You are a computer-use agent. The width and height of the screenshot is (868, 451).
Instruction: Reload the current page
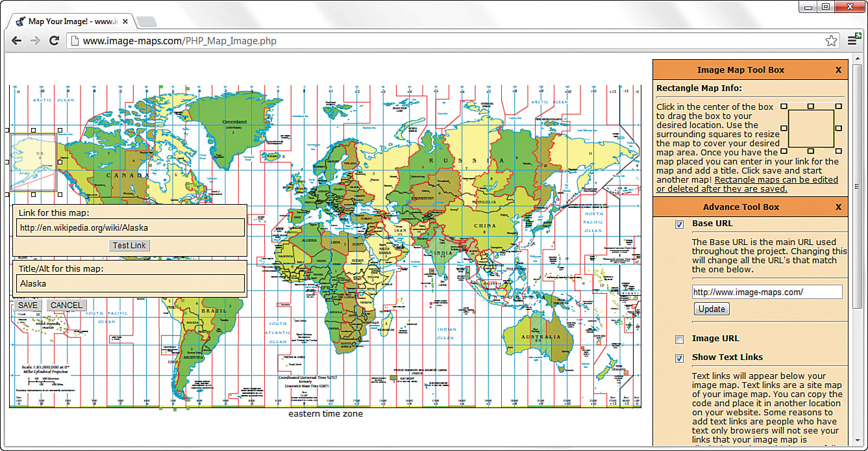pos(55,40)
